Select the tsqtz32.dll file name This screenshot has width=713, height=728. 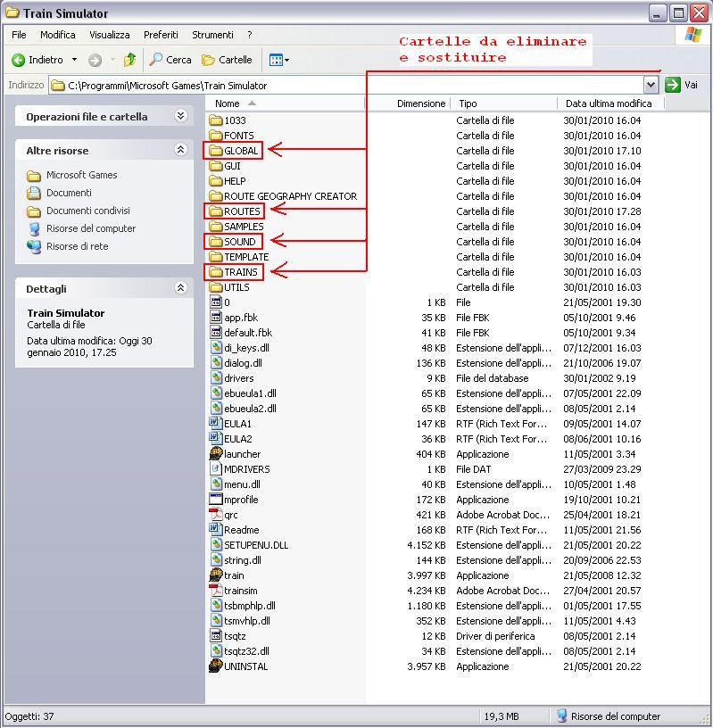[246, 651]
